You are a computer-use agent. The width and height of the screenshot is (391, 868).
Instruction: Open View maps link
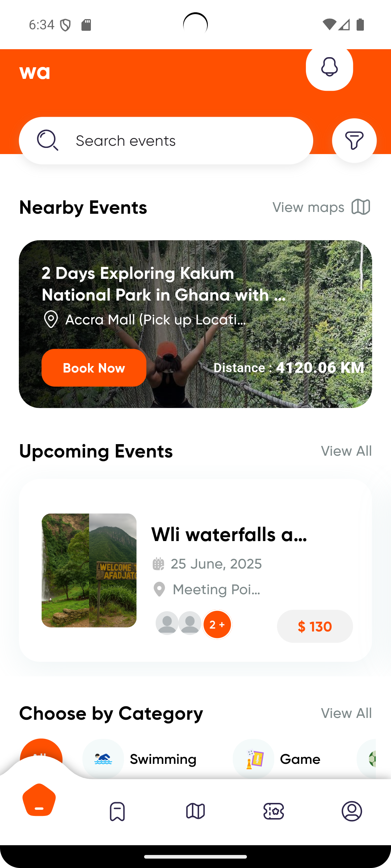308,207
